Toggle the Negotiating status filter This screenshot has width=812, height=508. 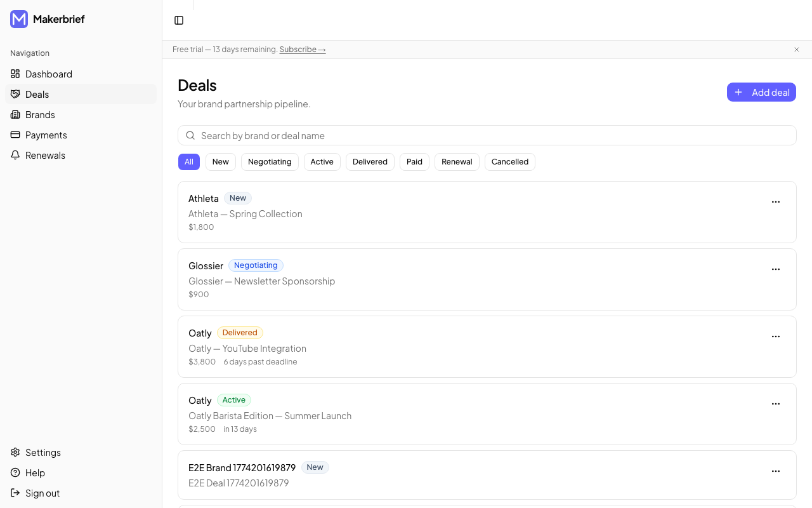[270, 162]
